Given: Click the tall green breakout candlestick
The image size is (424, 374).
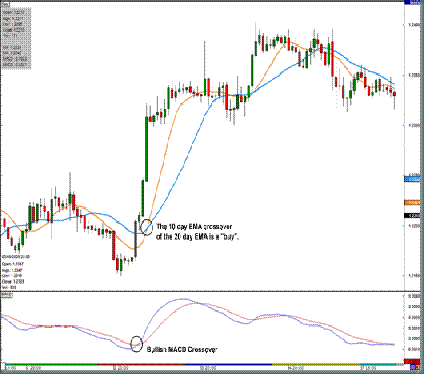Looking at the screenshot, I should 146,149.
